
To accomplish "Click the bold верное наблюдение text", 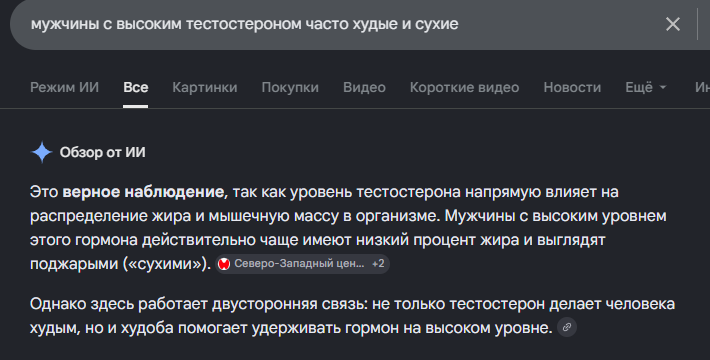I will [x=143, y=192].
